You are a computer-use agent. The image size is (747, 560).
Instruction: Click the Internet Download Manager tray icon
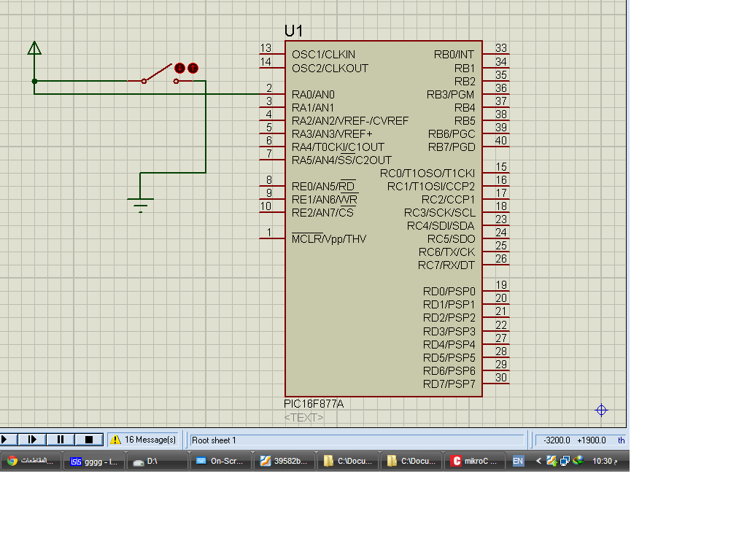pos(578,461)
